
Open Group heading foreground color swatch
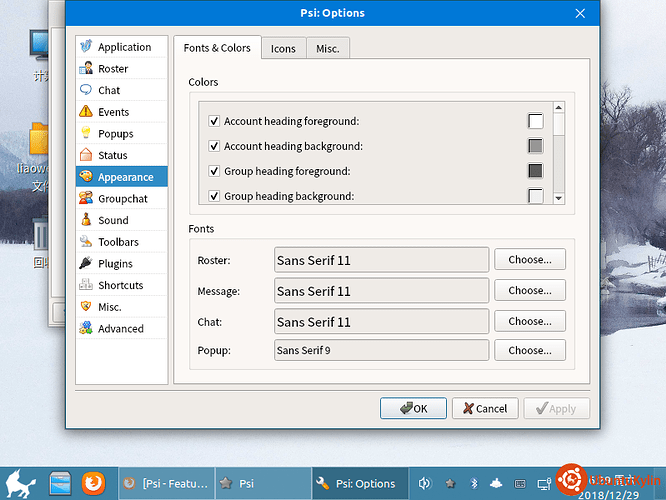(535, 171)
